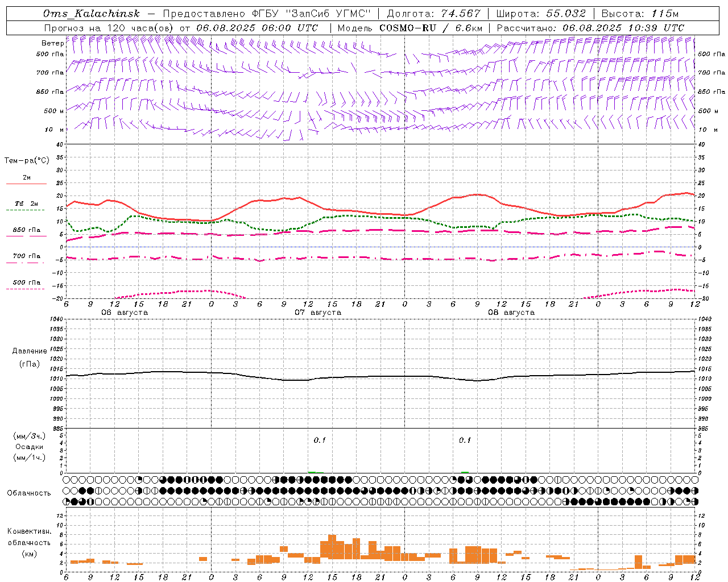
Task: Click the 08 августа date label
Action: tap(511, 313)
